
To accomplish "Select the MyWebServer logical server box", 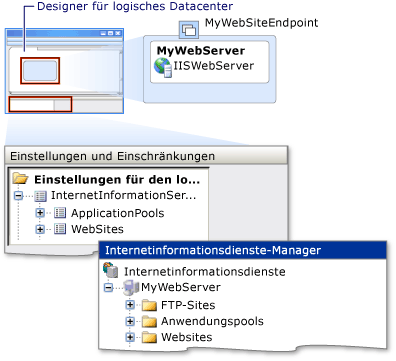I will pyautogui.click(x=210, y=62).
